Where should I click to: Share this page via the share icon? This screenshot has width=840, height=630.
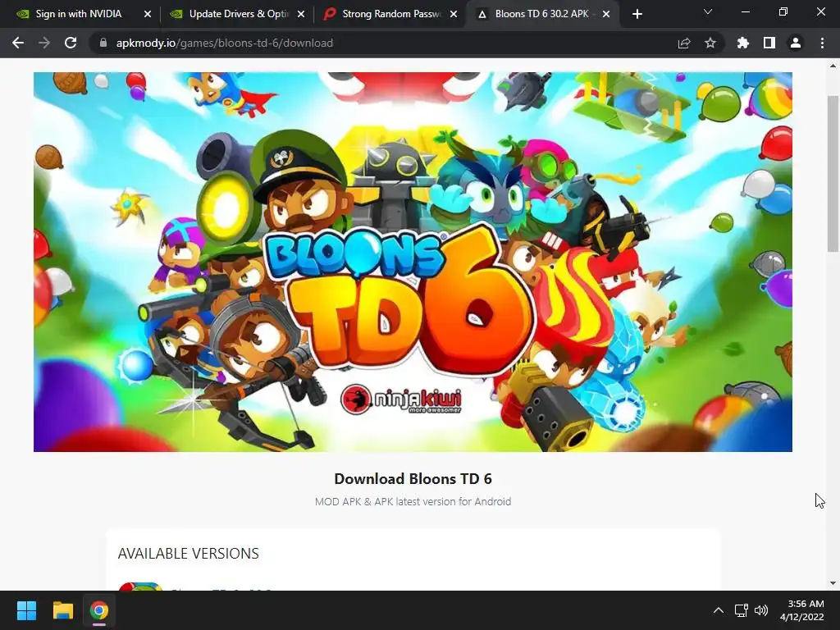tap(684, 43)
